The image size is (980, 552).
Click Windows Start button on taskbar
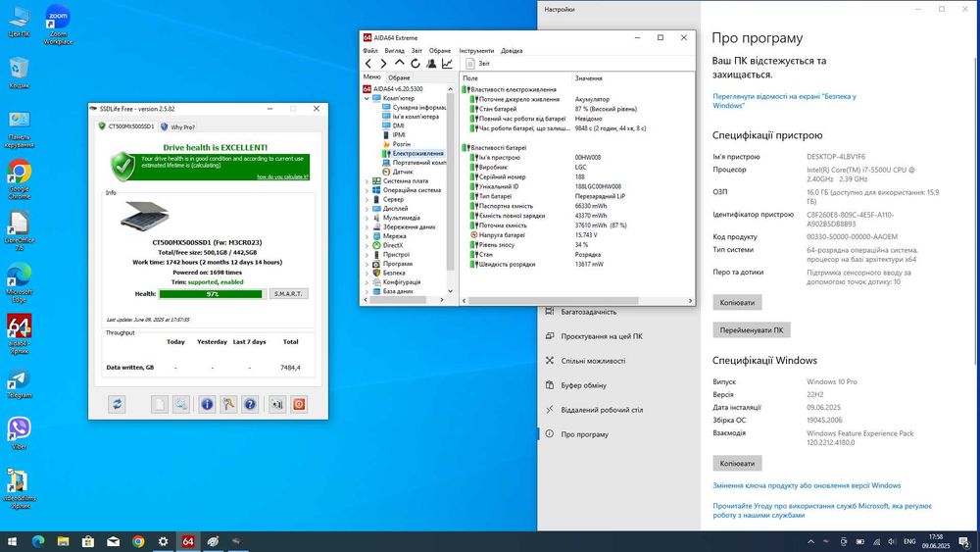pyautogui.click(x=12, y=541)
